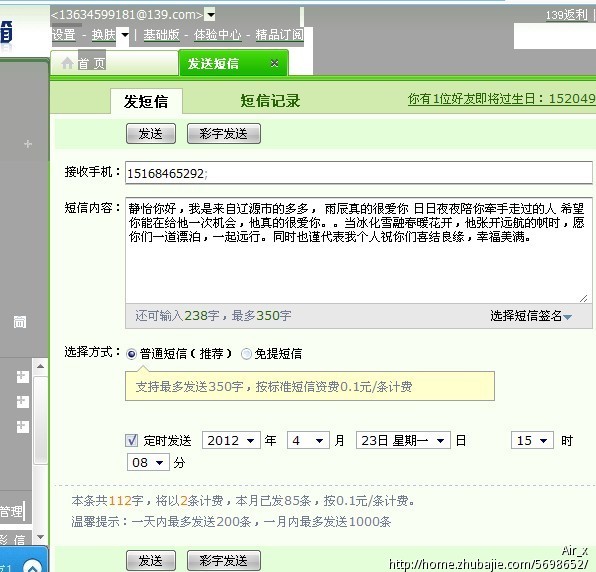Open the 设置 link
The width and height of the screenshot is (596, 572).
point(64,35)
